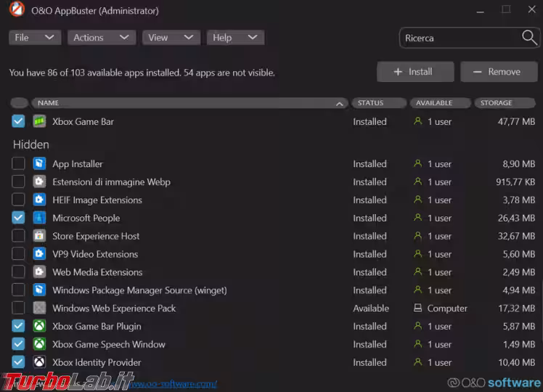Click the Remove button
543x392 pixels.
click(499, 72)
